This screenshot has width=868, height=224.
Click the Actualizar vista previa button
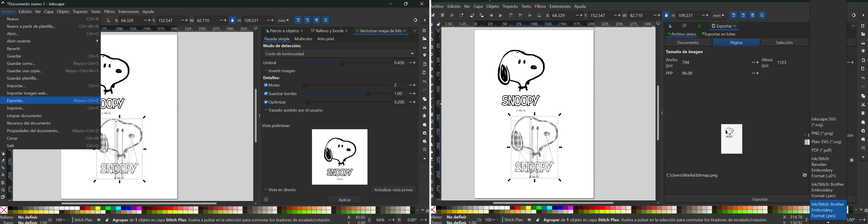pyautogui.click(x=393, y=190)
